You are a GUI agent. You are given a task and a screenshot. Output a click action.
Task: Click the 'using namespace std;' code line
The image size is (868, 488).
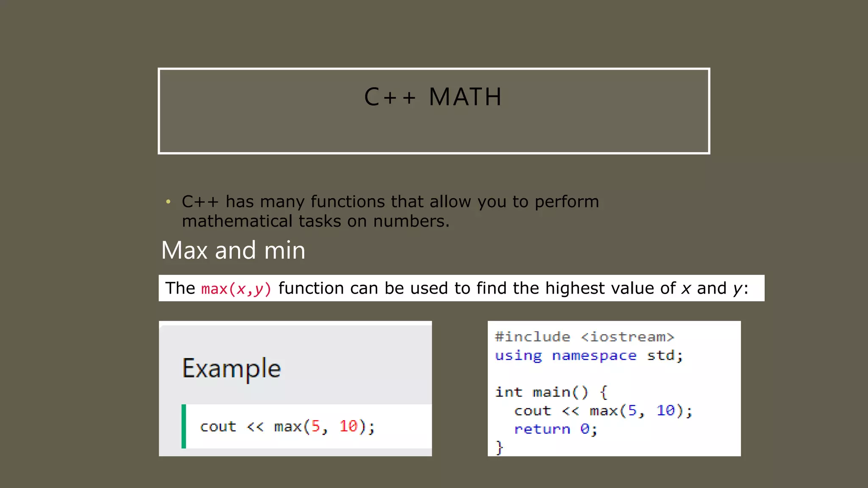pyautogui.click(x=589, y=355)
